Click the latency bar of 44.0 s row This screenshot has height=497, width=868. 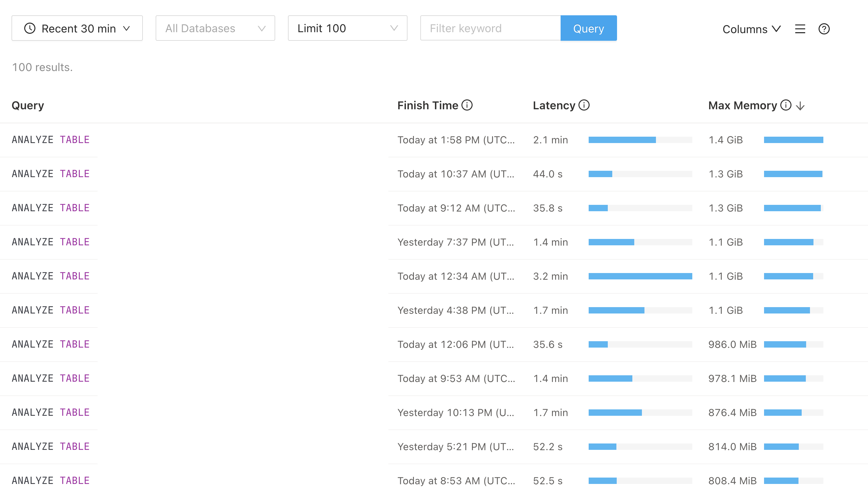640,174
